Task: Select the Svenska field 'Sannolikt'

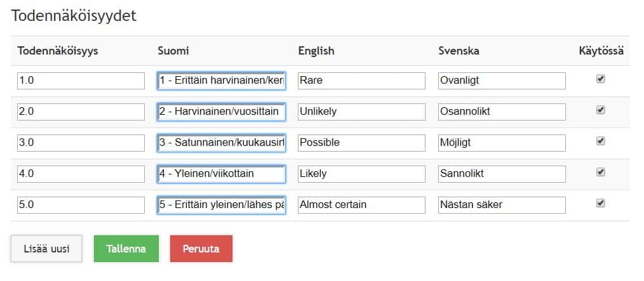Action: [502, 174]
